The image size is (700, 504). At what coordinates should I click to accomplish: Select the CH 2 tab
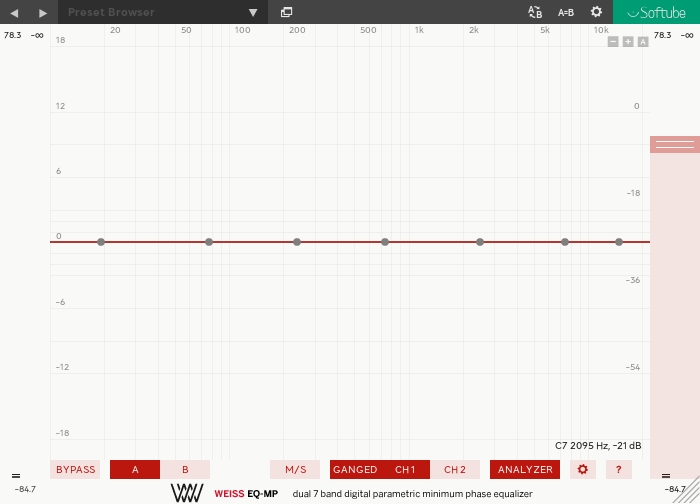[455, 470]
